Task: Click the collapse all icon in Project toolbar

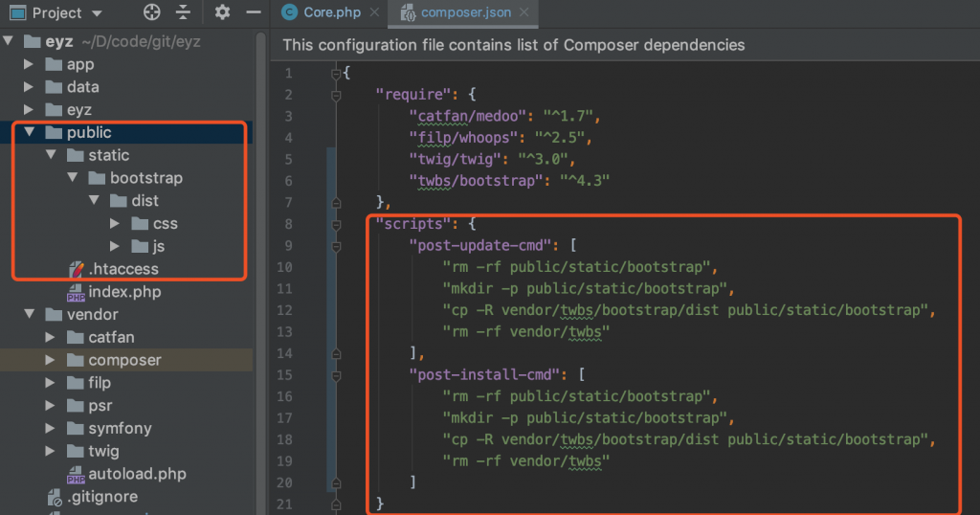Action: pos(183,11)
